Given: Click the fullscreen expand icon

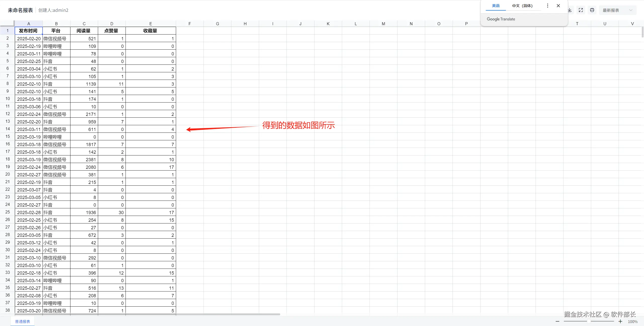Looking at the screenshot, I should pyautogui.click(x=581, y=10).
